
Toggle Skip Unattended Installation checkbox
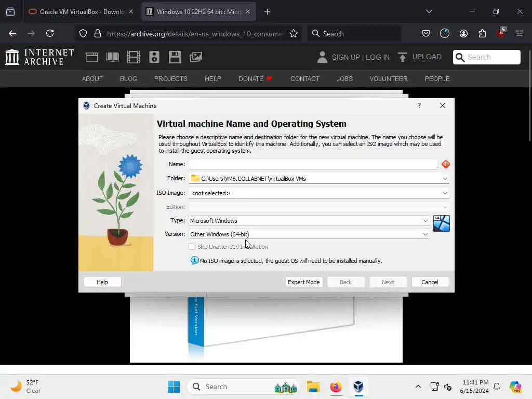(192, 247)
